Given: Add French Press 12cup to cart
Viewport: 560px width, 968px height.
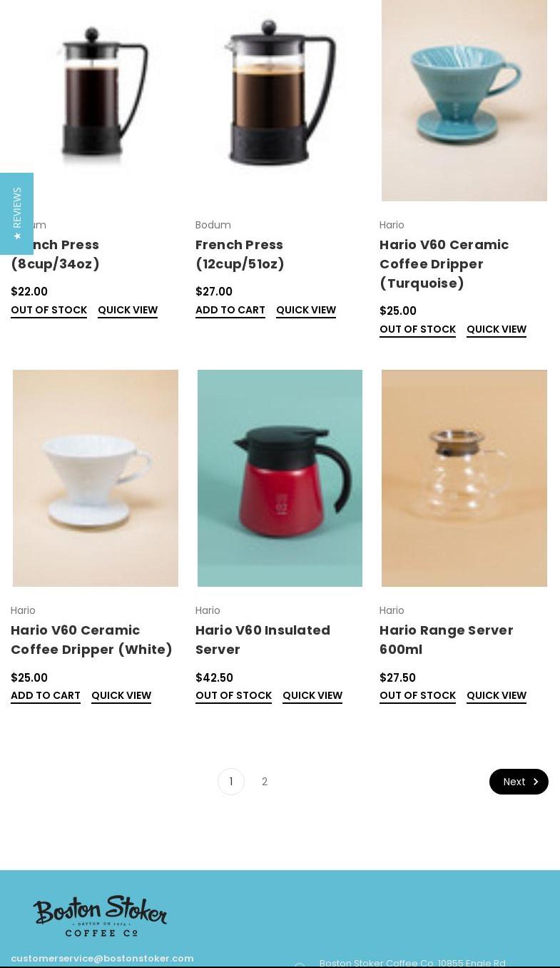Looking at the screenshot, I should click(x=230, y=310).
